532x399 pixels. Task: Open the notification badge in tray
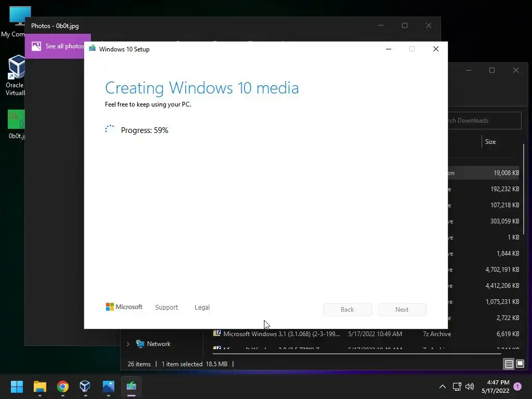pos(517,386)
